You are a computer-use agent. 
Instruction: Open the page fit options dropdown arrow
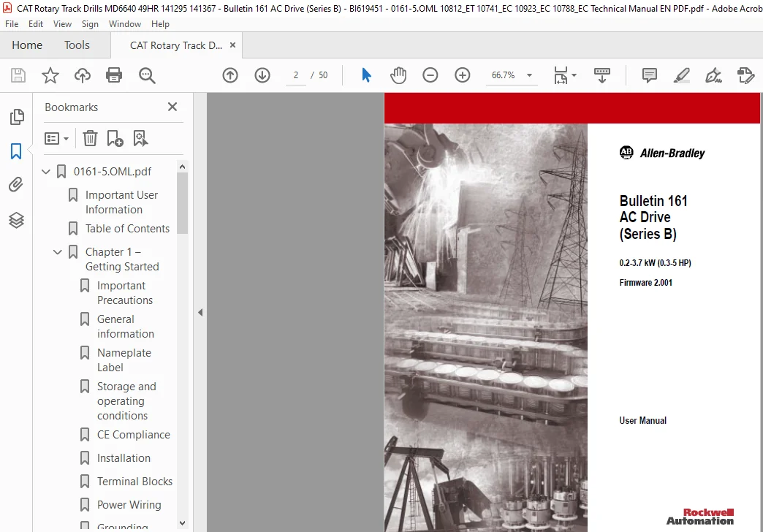[x=574, y=75]
